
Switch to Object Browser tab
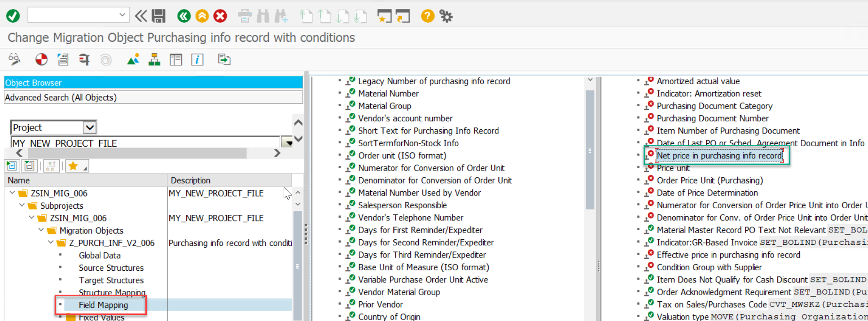(x=153, y=83)
